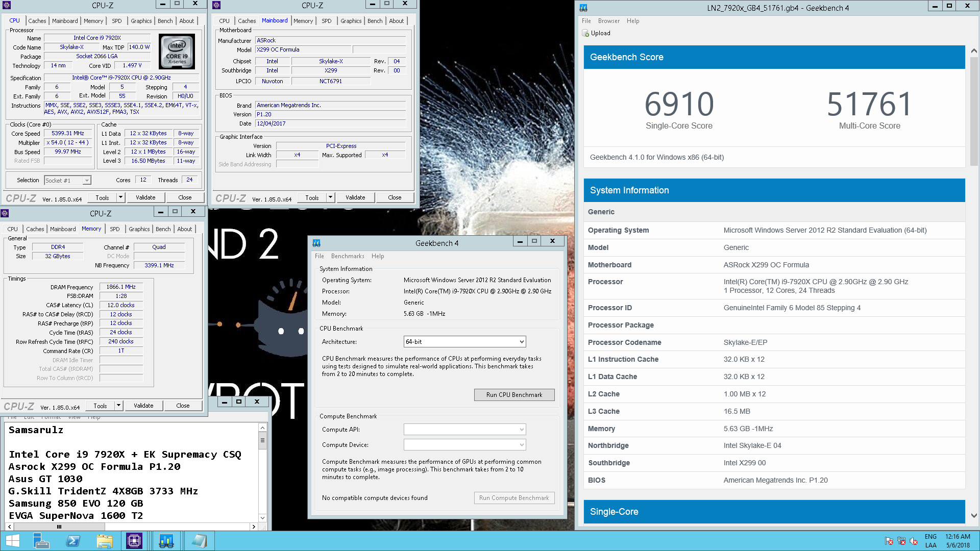Open the File menu in Geekbench results window
980x551 pixels.
(586, 21)
